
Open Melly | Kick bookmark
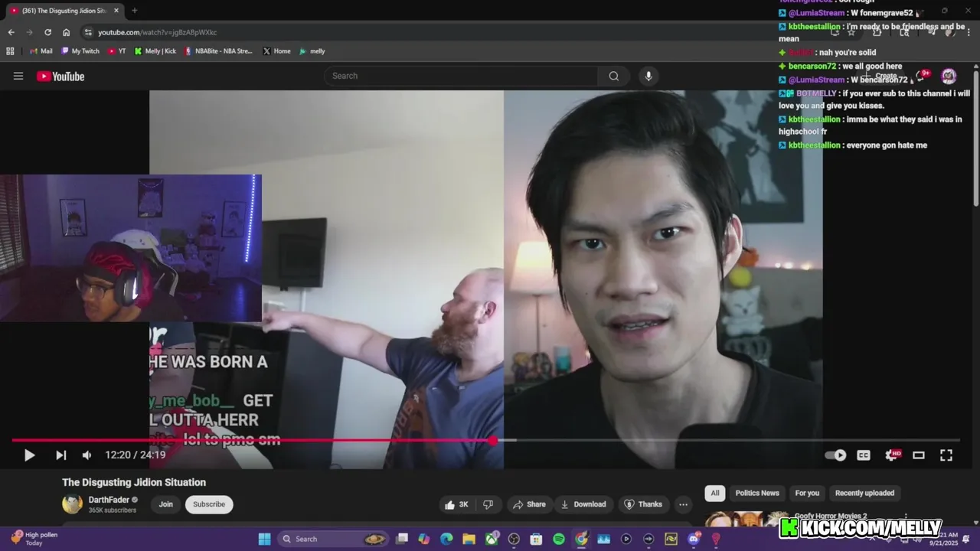click(x=155, y=51)
